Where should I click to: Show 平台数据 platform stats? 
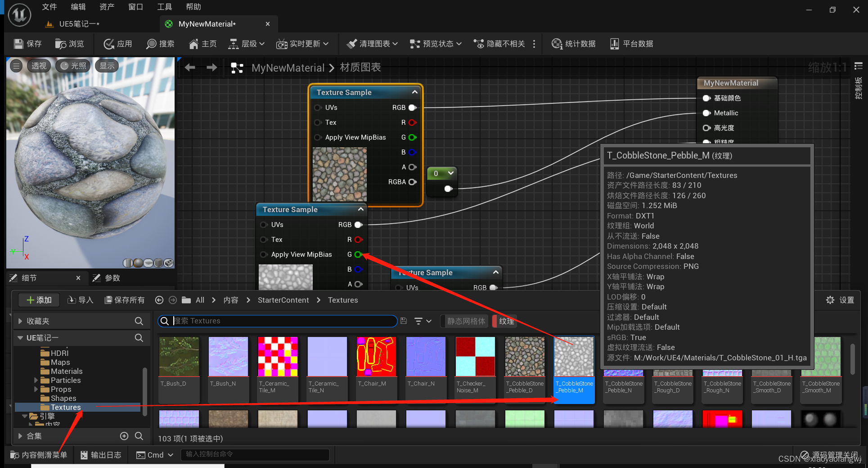[631, 44]
